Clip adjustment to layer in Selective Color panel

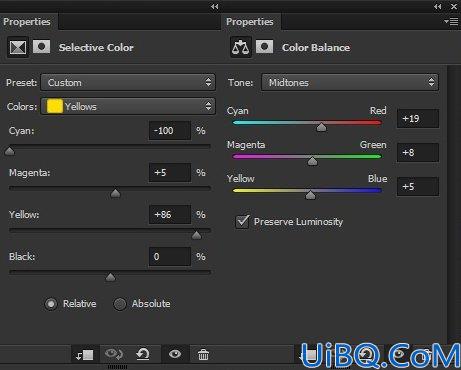coord(85,355)
